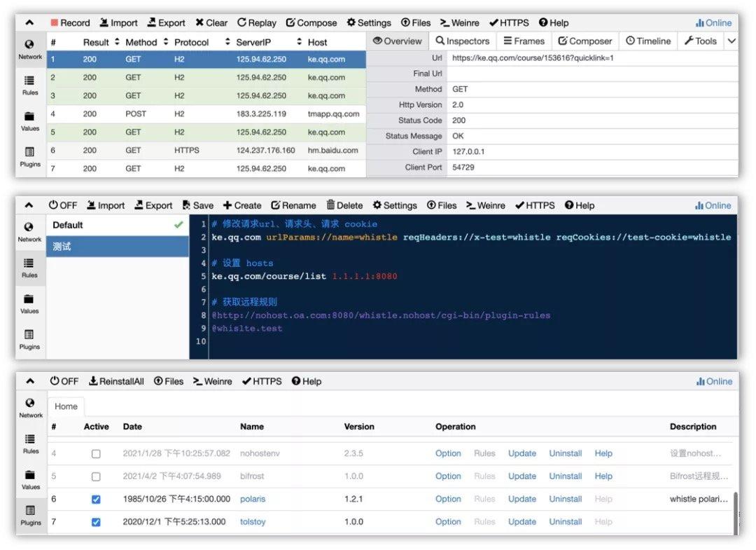This screenshot has height=550, width=756.
Task: Click Uninstall for bifrost plugin
Action: [x=565, y=476]
